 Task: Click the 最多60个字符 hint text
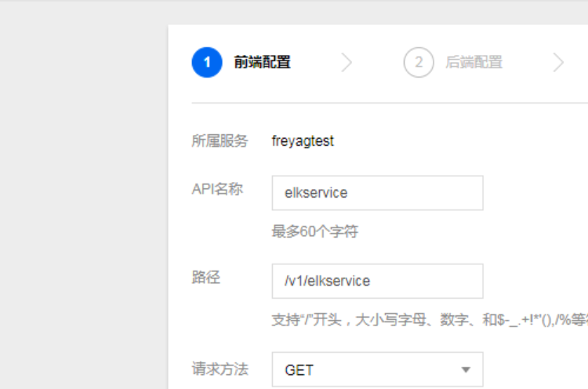click(315, 232)
